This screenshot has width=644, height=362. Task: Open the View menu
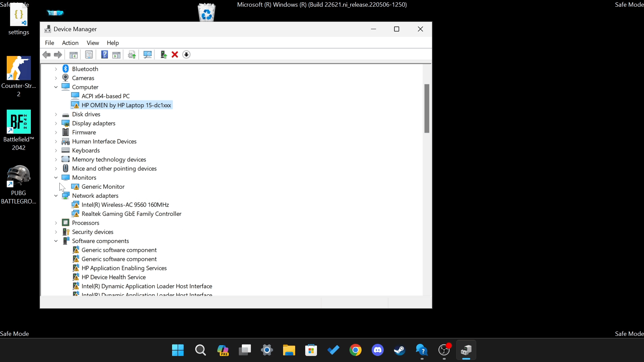point(93,43)
